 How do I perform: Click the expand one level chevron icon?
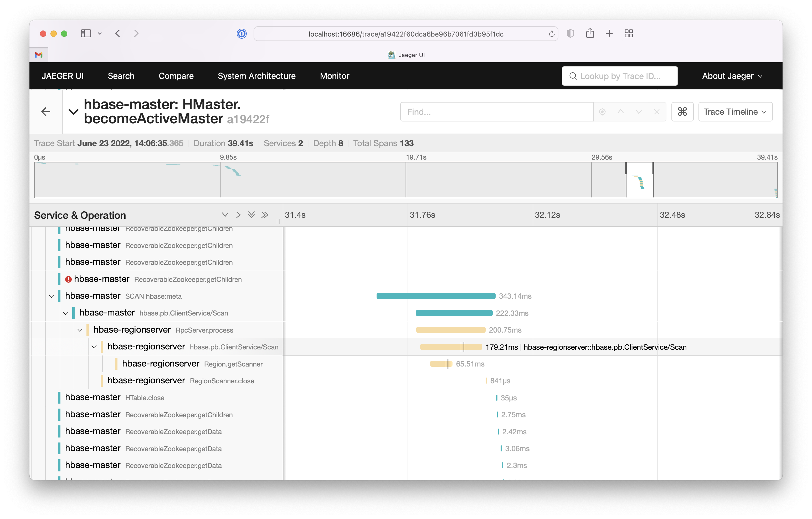[225, 215]
